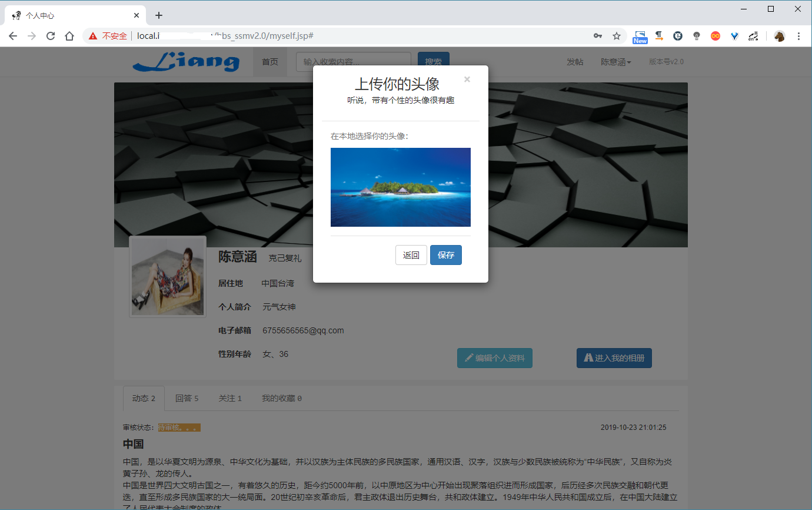Click the 版本号v2.0 text
The image size is (812, 510).
point(667,62)
